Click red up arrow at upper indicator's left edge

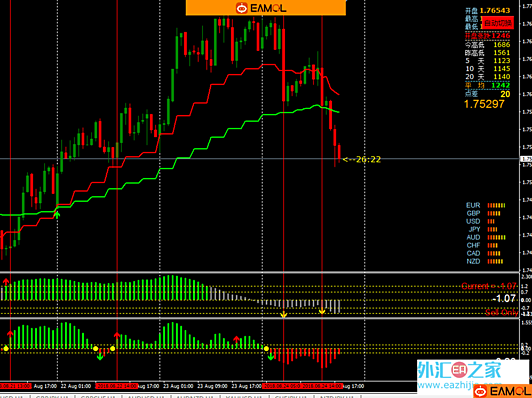(6, 281)
